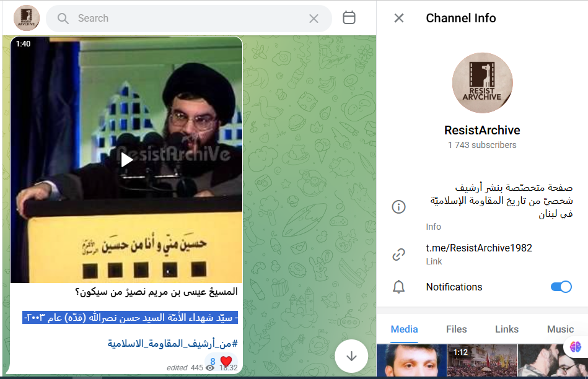Click the info icon next to channel description

tap(399, 207)
